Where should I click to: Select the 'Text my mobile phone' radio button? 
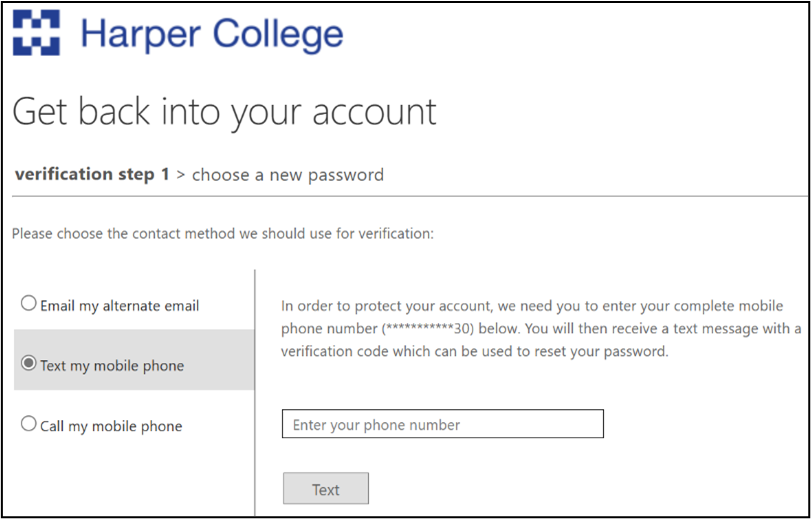click(29, 364)
